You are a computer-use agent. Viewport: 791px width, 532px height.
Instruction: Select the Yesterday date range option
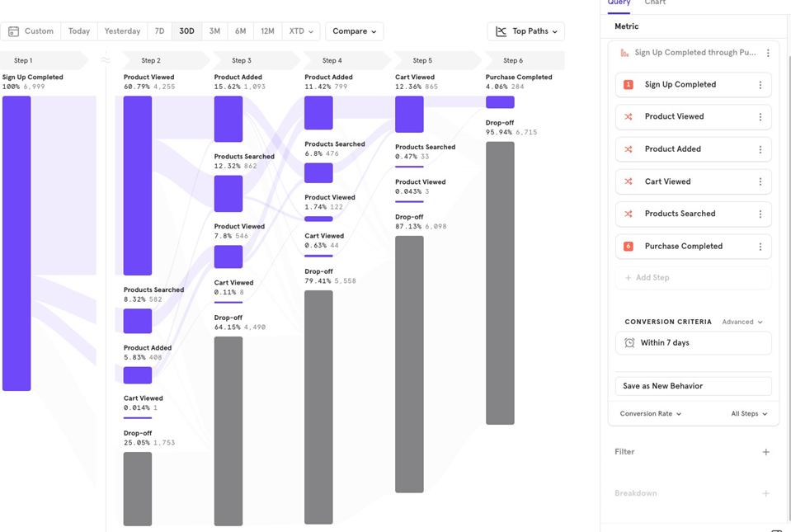[122, 31]
